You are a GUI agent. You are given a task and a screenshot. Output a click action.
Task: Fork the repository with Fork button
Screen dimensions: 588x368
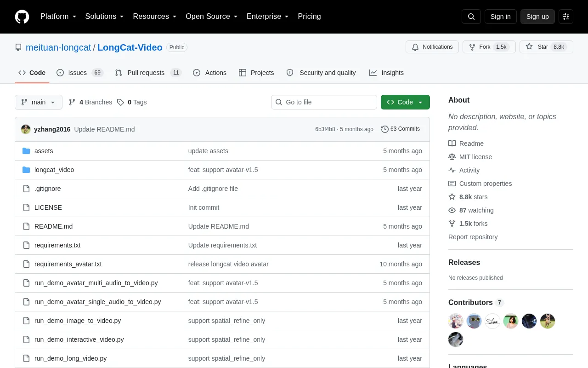489,47
